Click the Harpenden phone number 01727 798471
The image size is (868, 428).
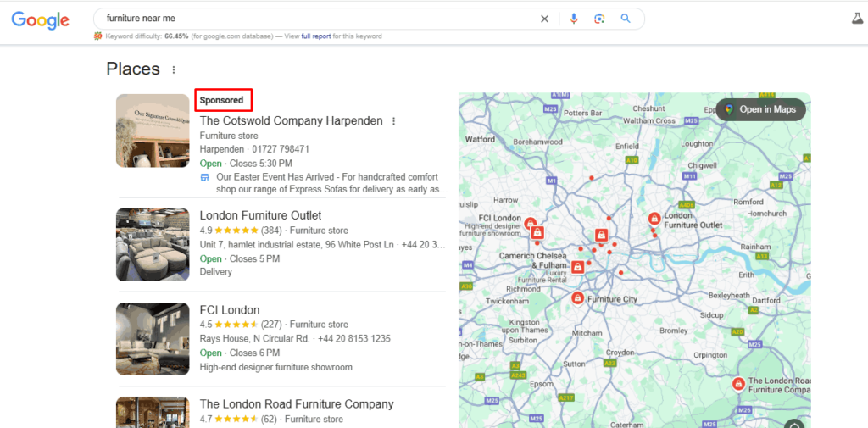click(281, 149)
